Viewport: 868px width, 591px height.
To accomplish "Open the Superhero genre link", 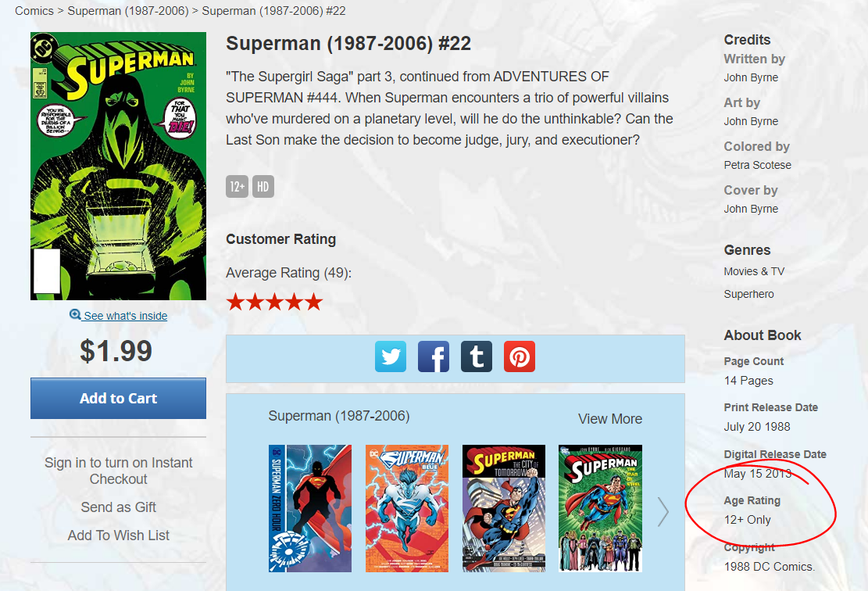I will click(x=748, y=294).
